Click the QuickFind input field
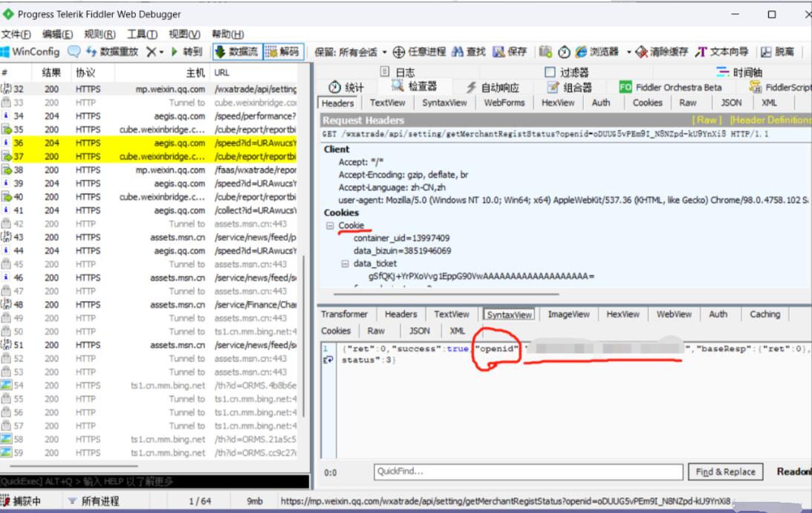812x513 pixels. (x=527, y=472)
